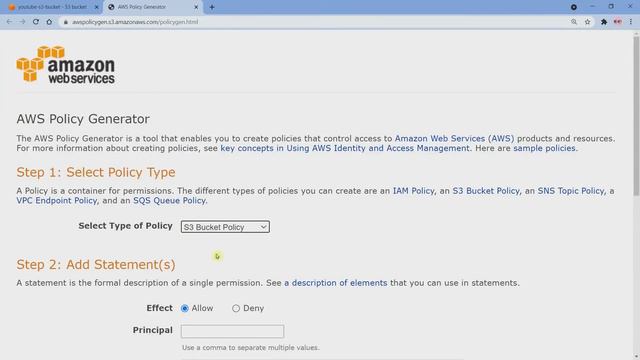
Task: Open new tab with plus button
Action: click(x=211, y=7)
